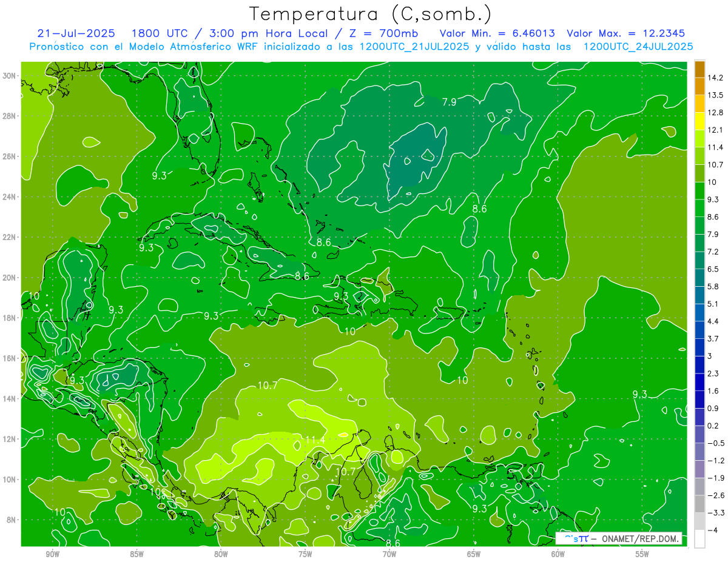Click the 0.2 value on the color legend
Image resolution: width=728 pixels, height=562 pixels.
[x=713, y=426]
